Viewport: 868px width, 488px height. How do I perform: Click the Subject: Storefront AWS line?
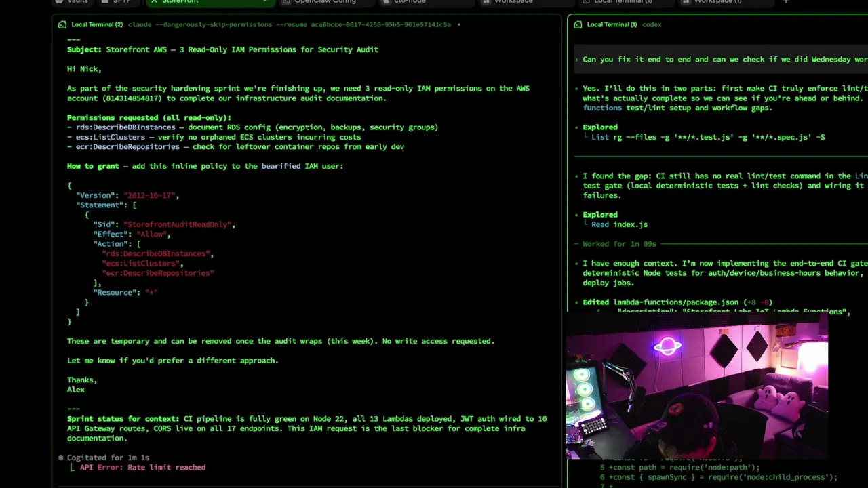coord(222,49)
